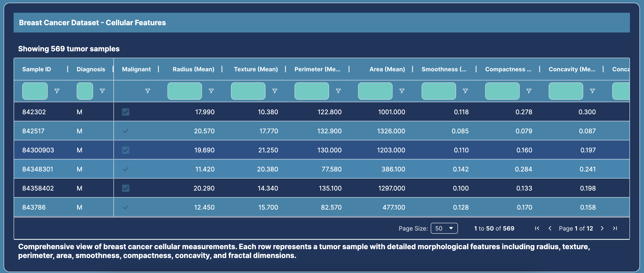This screenshot has height=273, width=644.
Task: Click the Texture (Mean) filter funnel
Action: tap(275, 91)
